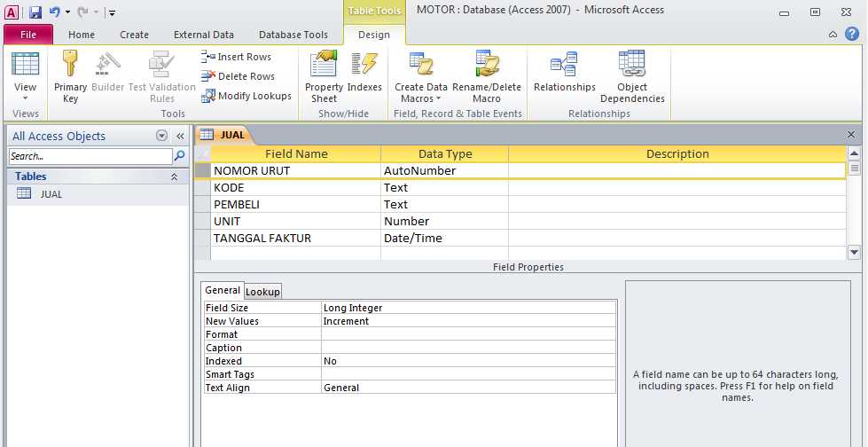This screenshot has width=868, height=447.
Task: Click the Undo icon in quick access toolbar
Action: (x=54, y=12)
